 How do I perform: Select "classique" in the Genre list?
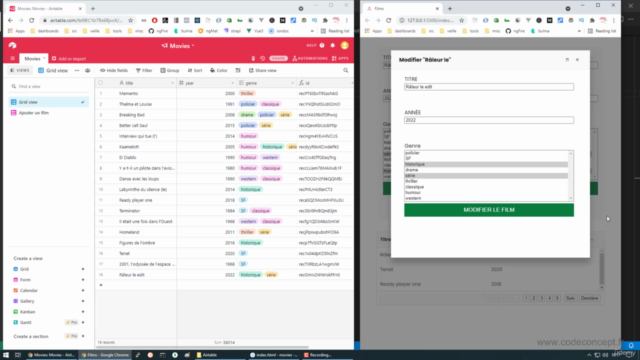486,187
